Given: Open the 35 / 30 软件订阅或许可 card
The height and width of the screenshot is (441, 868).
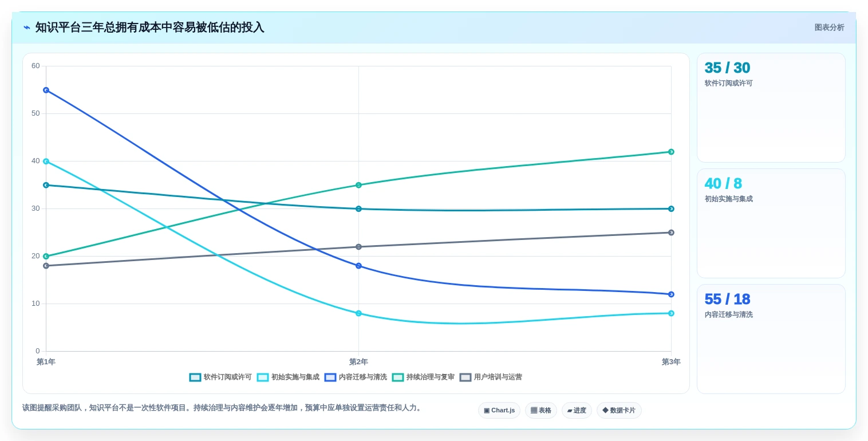Looking at the screenshot, I should [x=771, y=108].
